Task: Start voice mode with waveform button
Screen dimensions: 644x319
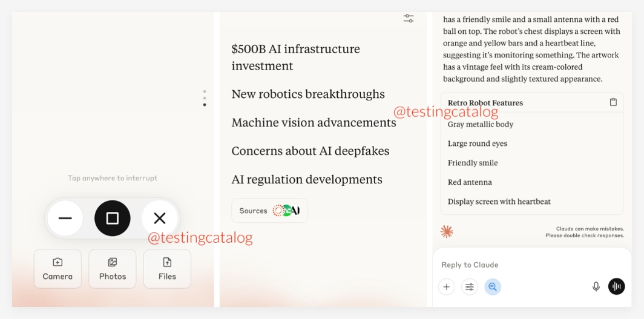Action: pyautogui.click(x=616, y=287)
